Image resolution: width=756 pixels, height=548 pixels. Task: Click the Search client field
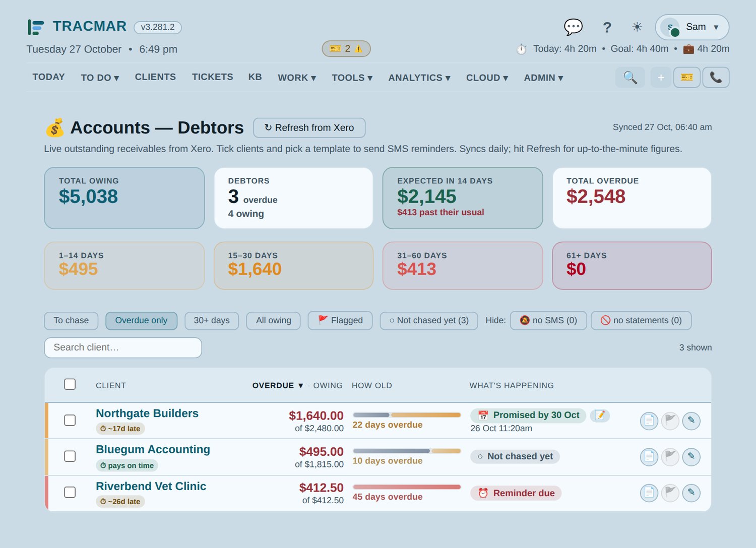[123, 348]
